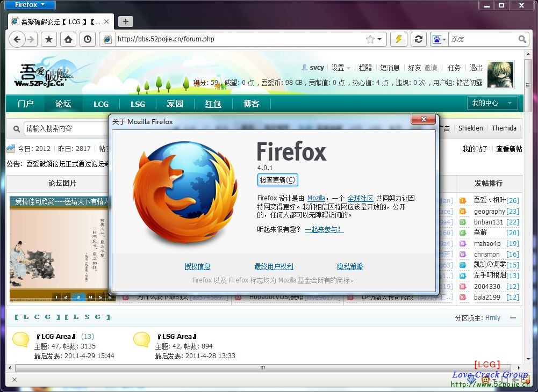Click the user avatar image in the header

tap(500, 75)
